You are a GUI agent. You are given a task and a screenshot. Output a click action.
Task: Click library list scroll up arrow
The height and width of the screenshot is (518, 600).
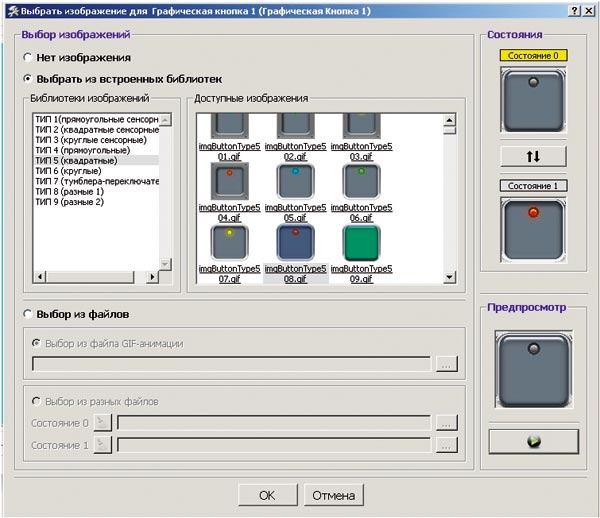pyautogui.click(x=165, y=120)
